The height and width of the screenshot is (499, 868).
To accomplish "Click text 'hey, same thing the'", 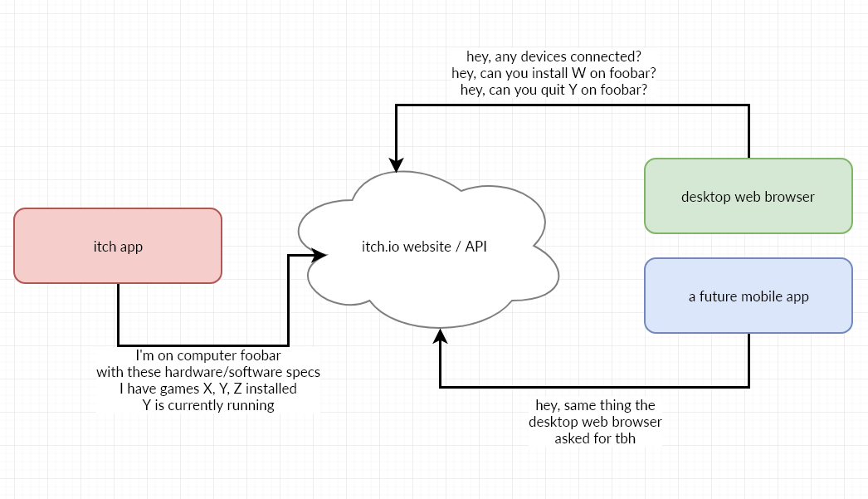I will [x=595, y=405].
